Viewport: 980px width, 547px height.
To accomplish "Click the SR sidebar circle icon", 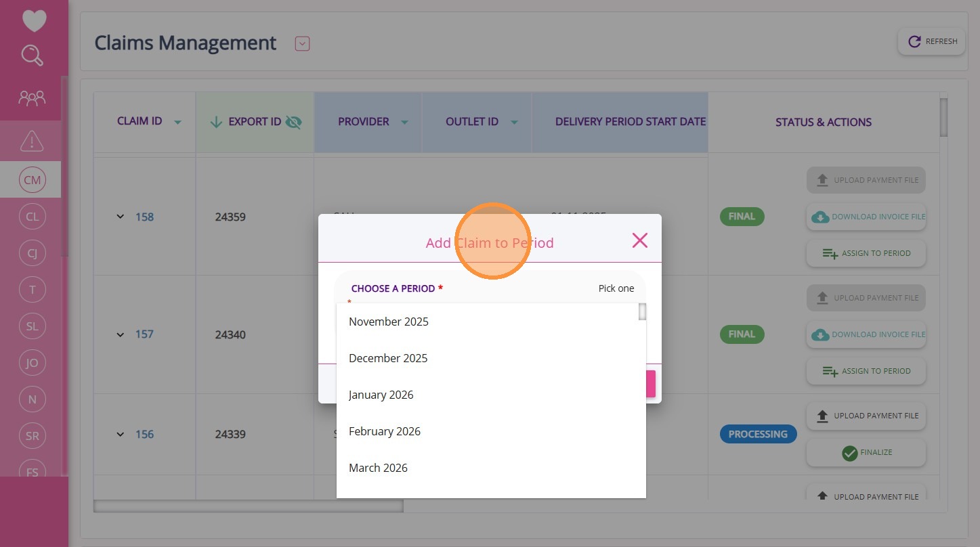I will tap(32, 436).
